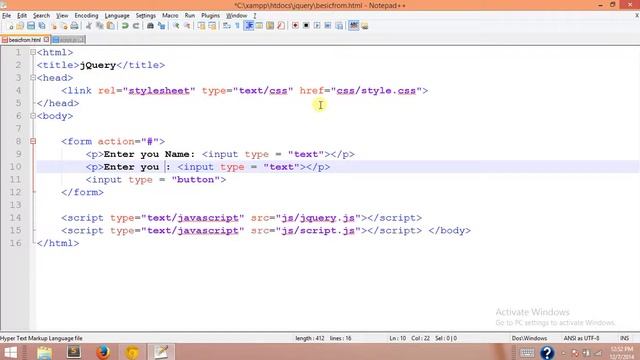Screen dimensions: 640x360
Task: Open Sublime Text from taskbar
Action: pos(74,352)
